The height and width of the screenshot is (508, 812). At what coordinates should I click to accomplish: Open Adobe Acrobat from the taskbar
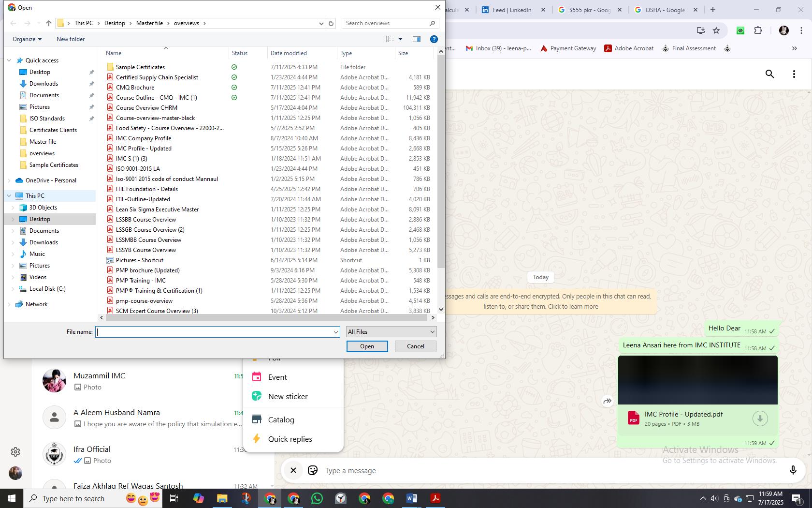coord(435,498)
